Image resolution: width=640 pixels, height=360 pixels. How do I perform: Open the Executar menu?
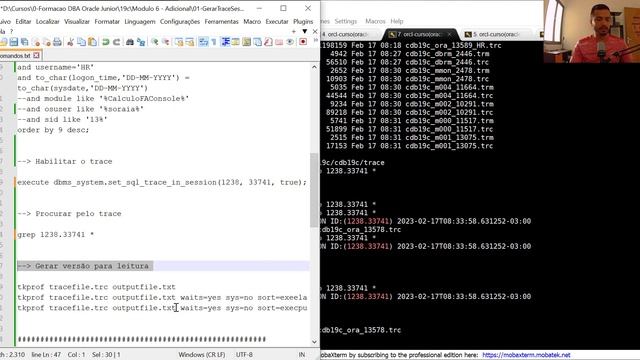[277, 22]
